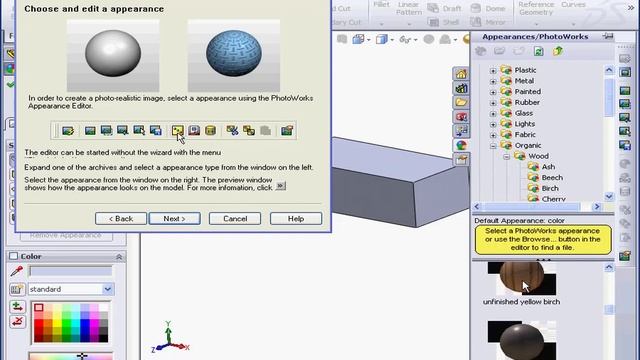The image size is (640, 360).
Task: Open Help from the wizard dialog
Action: coord(296,219)
